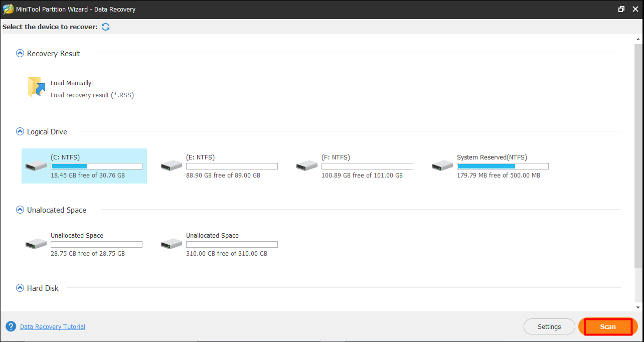Click the Scan button
The image size is (644, 342).
pos(608,326)
